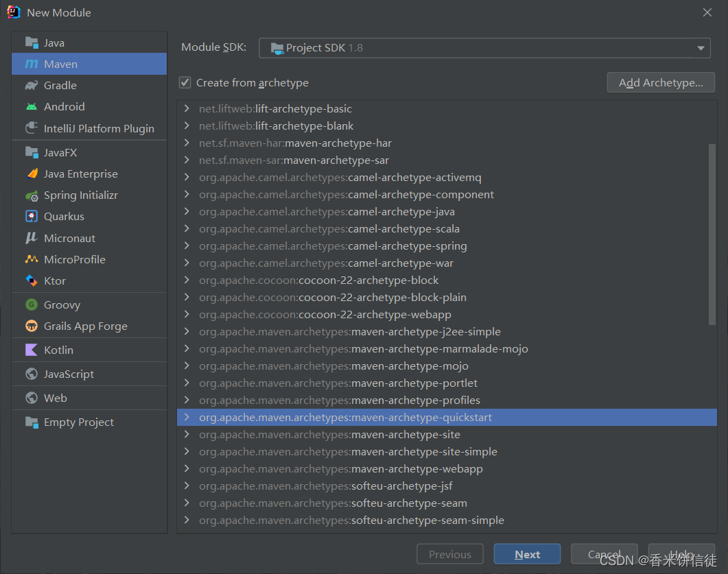
Task: Select Gradle project type label
Action: 60,86
